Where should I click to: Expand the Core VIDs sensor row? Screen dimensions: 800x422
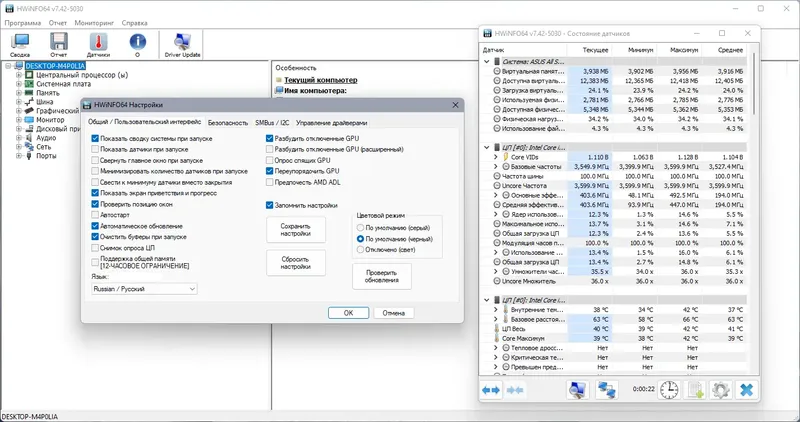pyautogui.click(x=496, y=157)
